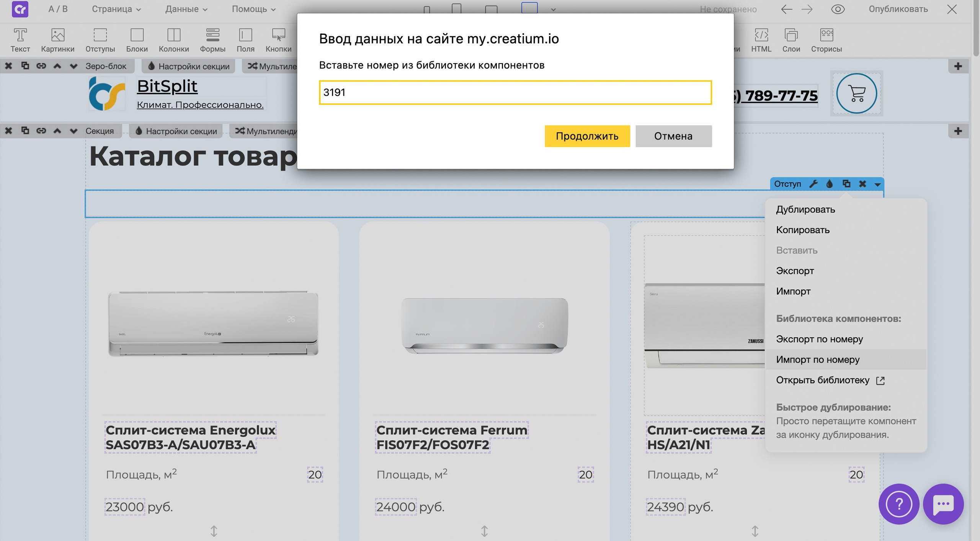Toggle page preview with the eye icon
The height and width of the screenshot is (541, 980).
(x=838, y=9)
